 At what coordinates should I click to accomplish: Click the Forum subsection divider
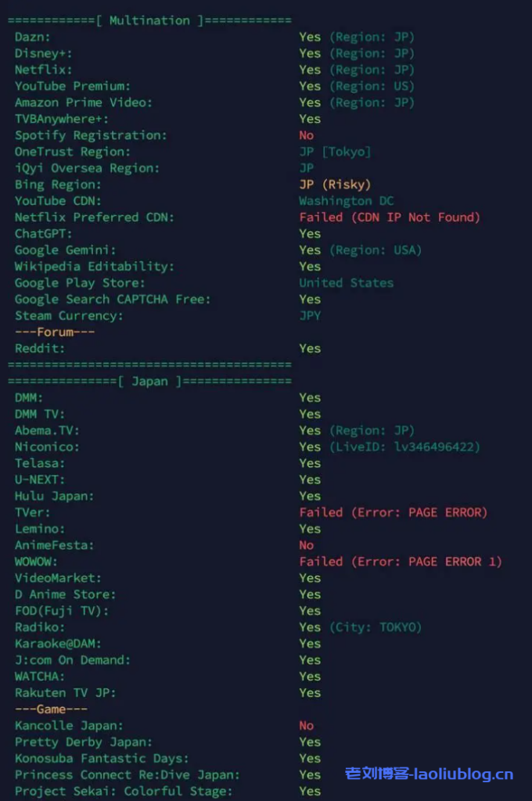[x=55, y=332]
